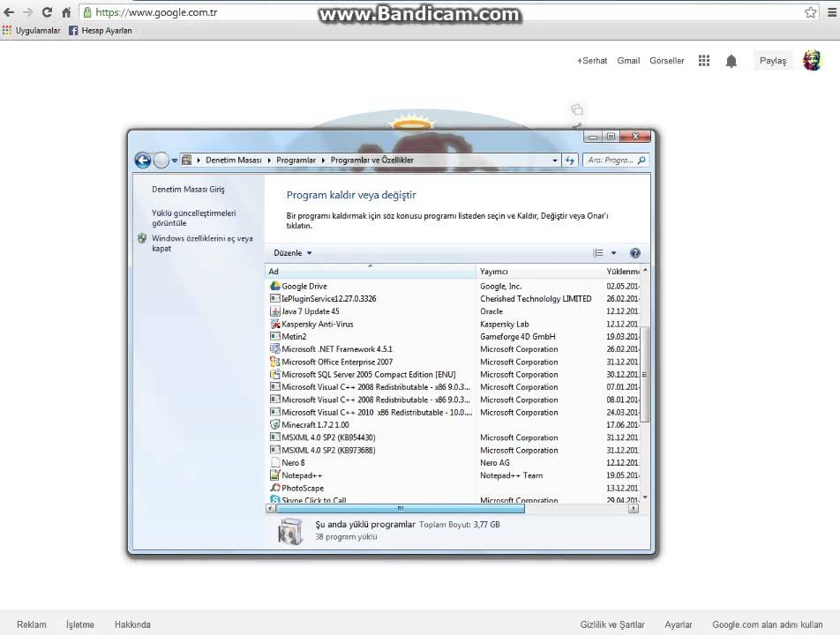840x635 pixels.
Task: Sort by the Yüklenme column header
Action: (x=621, y=272)
